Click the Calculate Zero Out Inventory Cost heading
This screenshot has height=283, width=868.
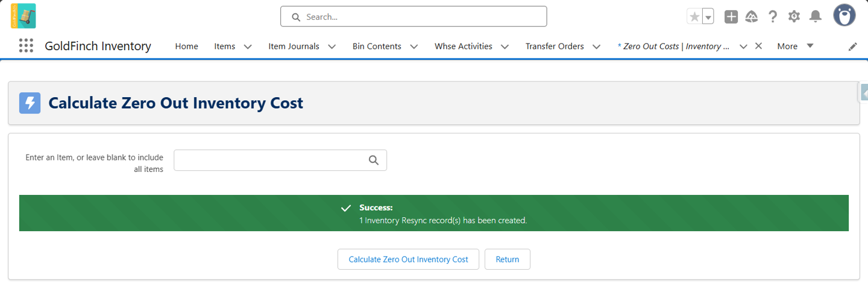pyautogui.click(x=175, y=103)
